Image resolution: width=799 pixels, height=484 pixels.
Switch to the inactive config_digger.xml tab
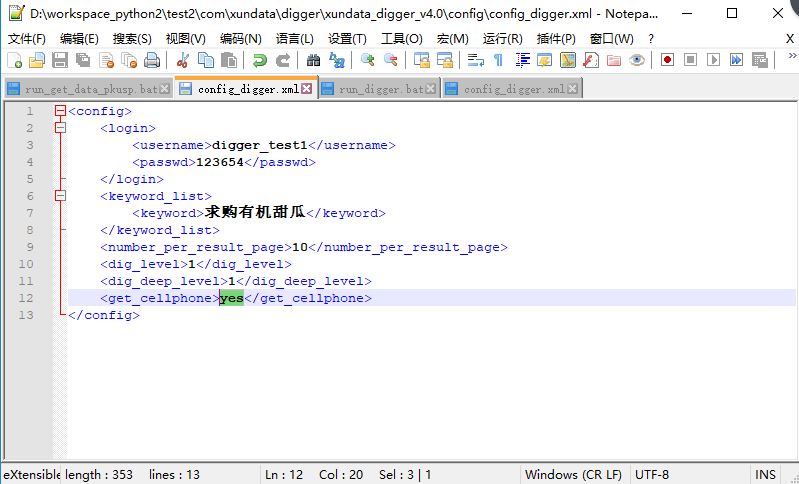pyautogui.click(x=511, y=89)
